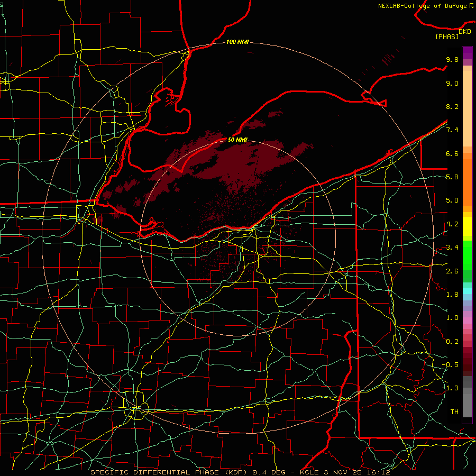The height and width of the screenshot is (476, 476).
Task: Select the 1.8 value on color scale
Action: pyautogui.click(x=452, y=295)
